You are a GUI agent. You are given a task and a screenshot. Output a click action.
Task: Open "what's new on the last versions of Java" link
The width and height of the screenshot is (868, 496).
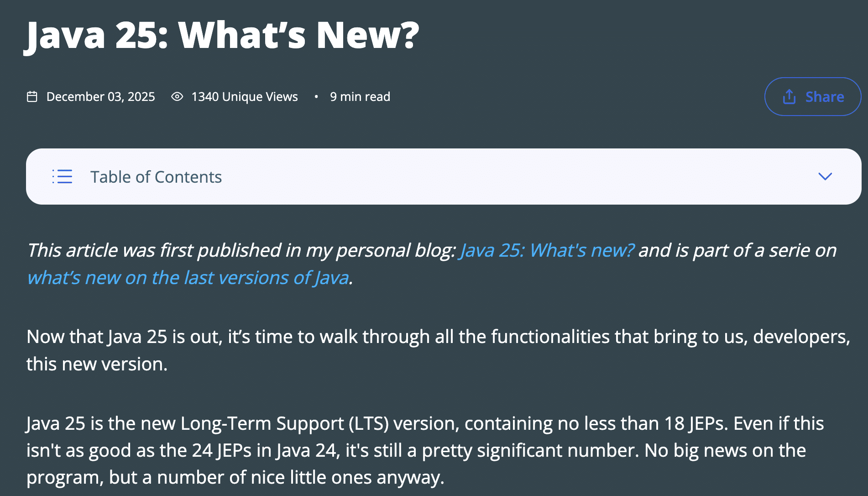coord(188,278)
